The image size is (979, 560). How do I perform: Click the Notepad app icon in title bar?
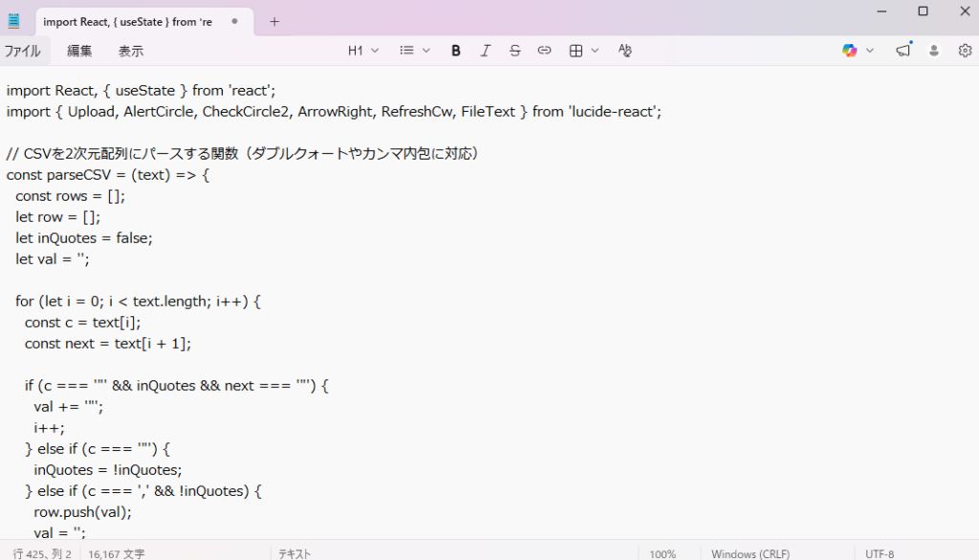(14, 21)
